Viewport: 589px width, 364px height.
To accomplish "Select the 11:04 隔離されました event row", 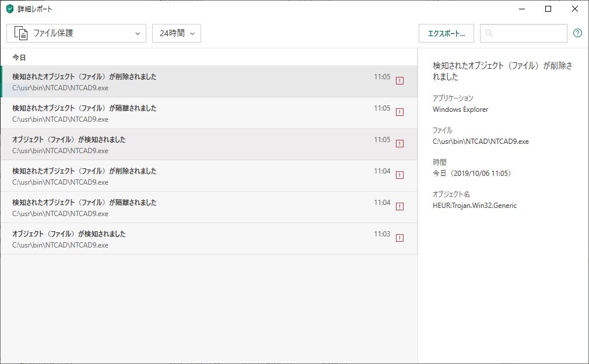I will [x=209, y=207].
